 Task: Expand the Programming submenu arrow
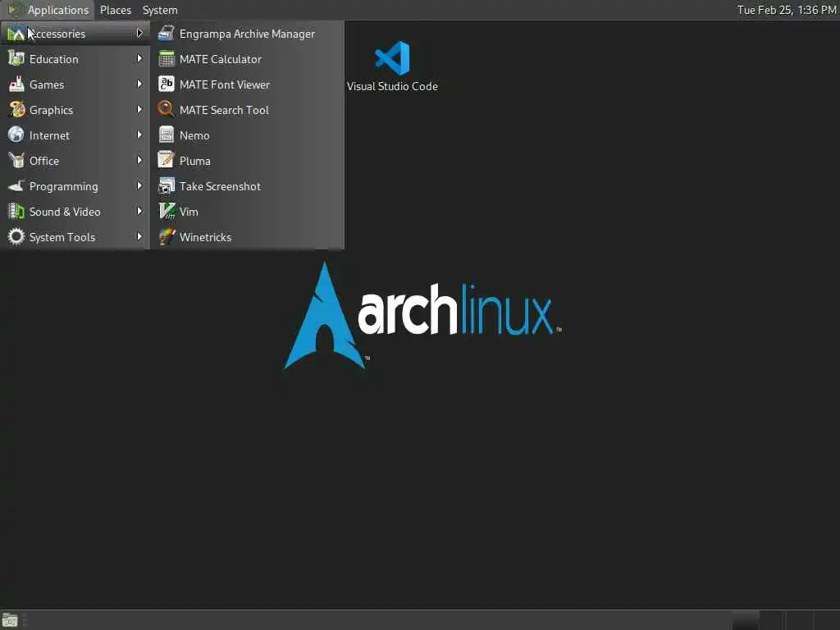click(x=139, y=186)
